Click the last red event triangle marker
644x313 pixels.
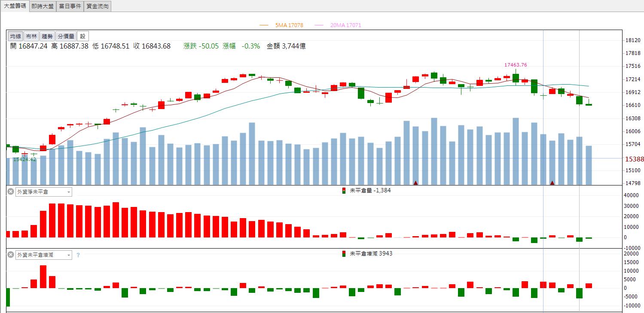click(x=552, y=183)
